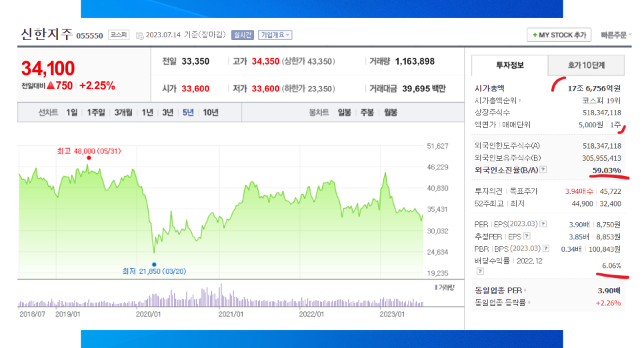Click the 거래량 volume legend

coord(445,287)
